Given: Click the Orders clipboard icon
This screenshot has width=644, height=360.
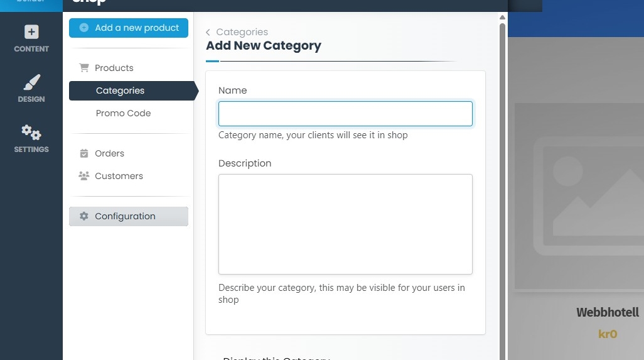Looking at the screenshot, I should click(x=84, y=153).
